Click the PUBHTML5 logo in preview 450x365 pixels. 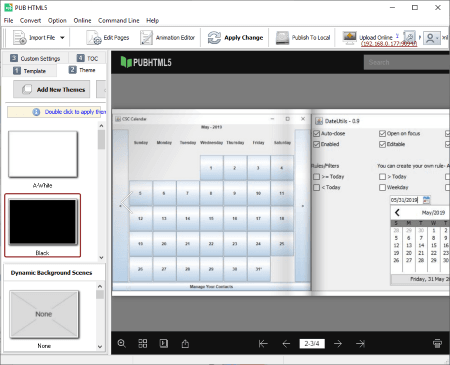coord(146,62)
